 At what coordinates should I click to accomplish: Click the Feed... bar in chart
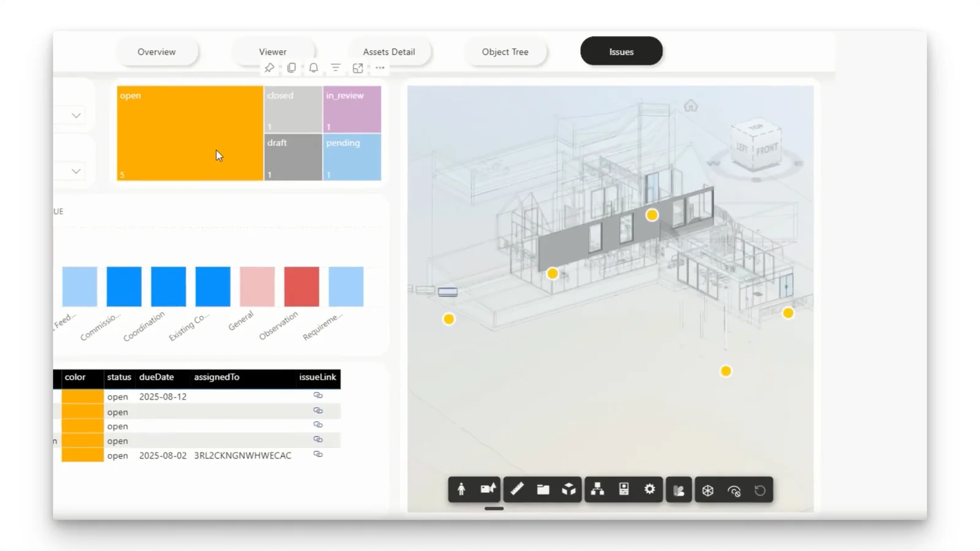(80, 287)
